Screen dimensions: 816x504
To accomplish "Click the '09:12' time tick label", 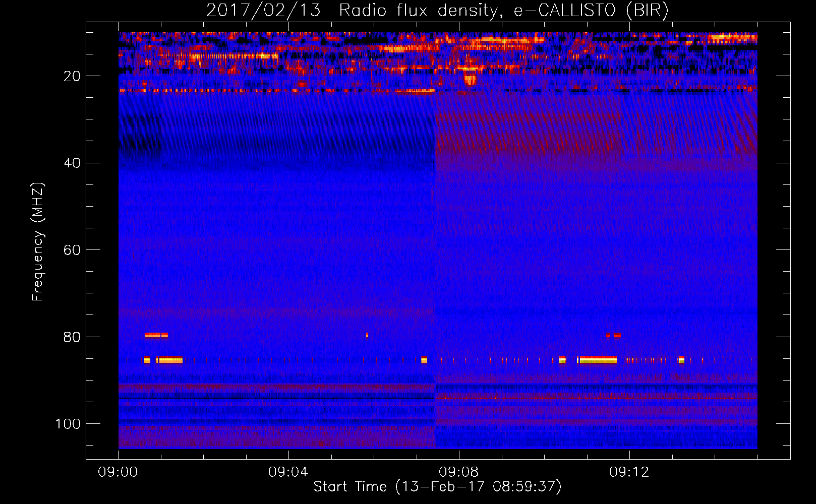I will (x=629, y=472).
